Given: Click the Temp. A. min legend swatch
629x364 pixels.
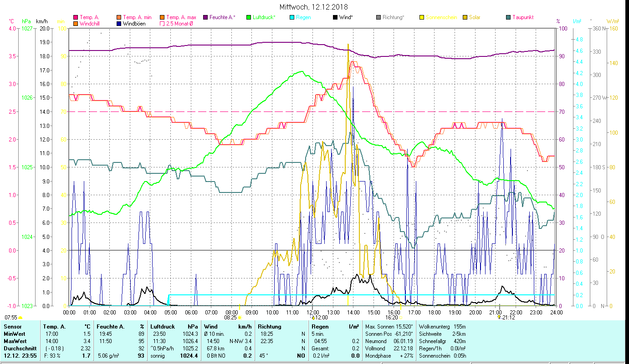Looking at the screenshot, I should point(119,17).
